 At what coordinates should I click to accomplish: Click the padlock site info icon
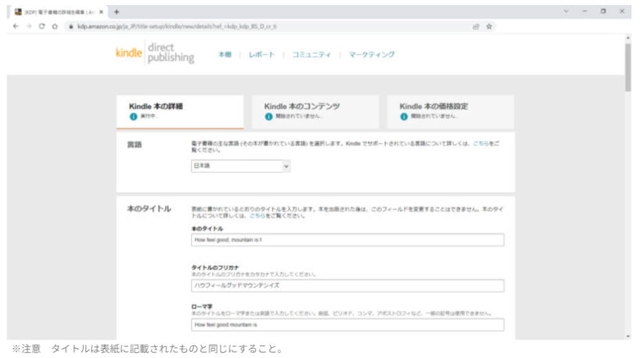(x=71, y=26)
